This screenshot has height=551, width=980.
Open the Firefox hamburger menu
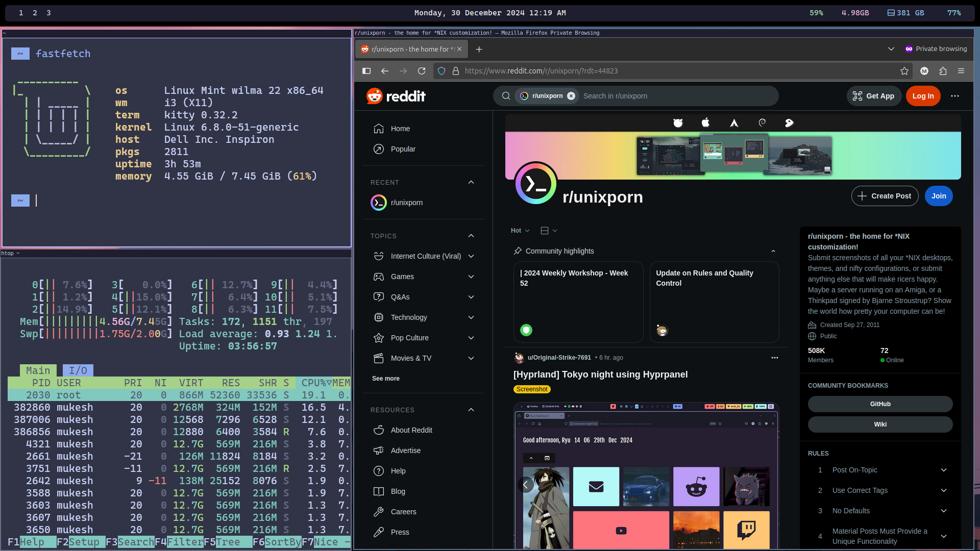click(961, 71)
